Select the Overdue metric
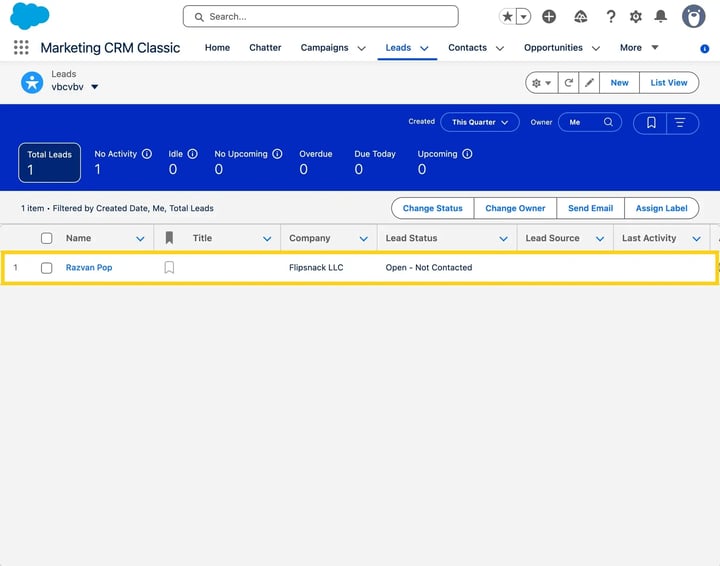This screenshot has height=566, width=720. (x=315, y=163)
